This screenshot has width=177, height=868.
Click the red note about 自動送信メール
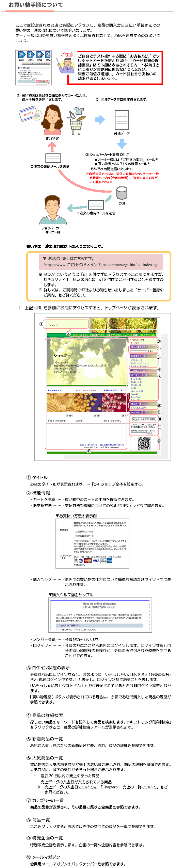[x=122, y=178]
